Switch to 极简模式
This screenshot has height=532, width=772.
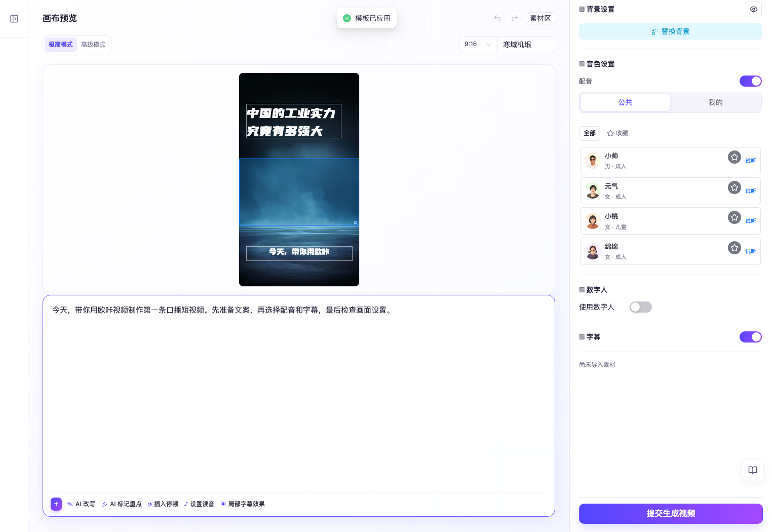(x=61, y=45)
